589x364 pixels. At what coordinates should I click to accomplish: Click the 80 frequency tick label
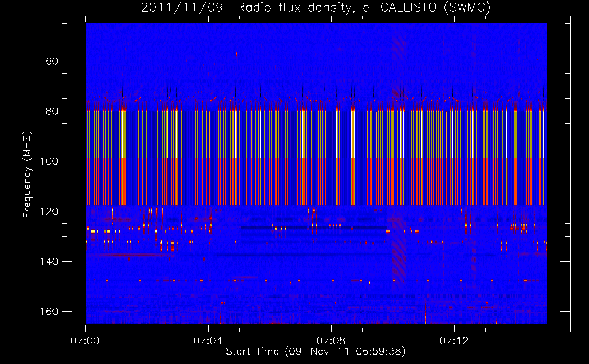coord(52,111)
